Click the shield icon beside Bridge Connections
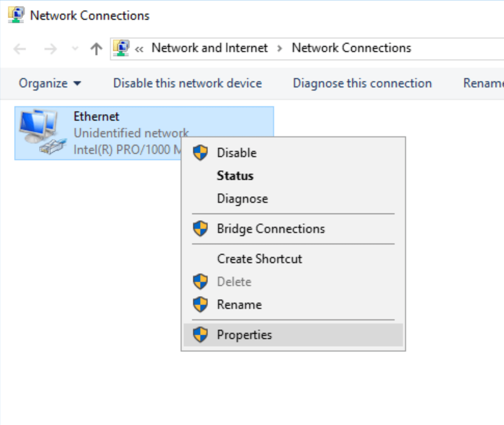This screenshot has height=425, width=504. [200, 229]
